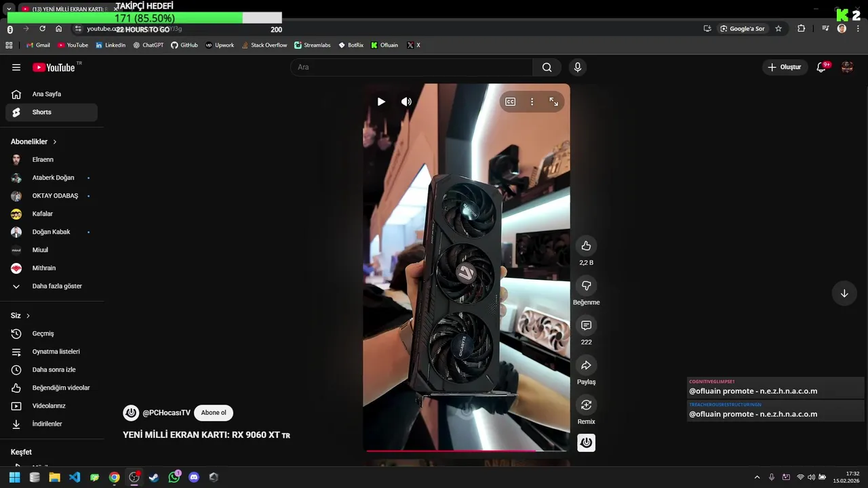The image size is (868, 488).
Task: Subscribe with the Abone ol button
Action: [214, 413]
